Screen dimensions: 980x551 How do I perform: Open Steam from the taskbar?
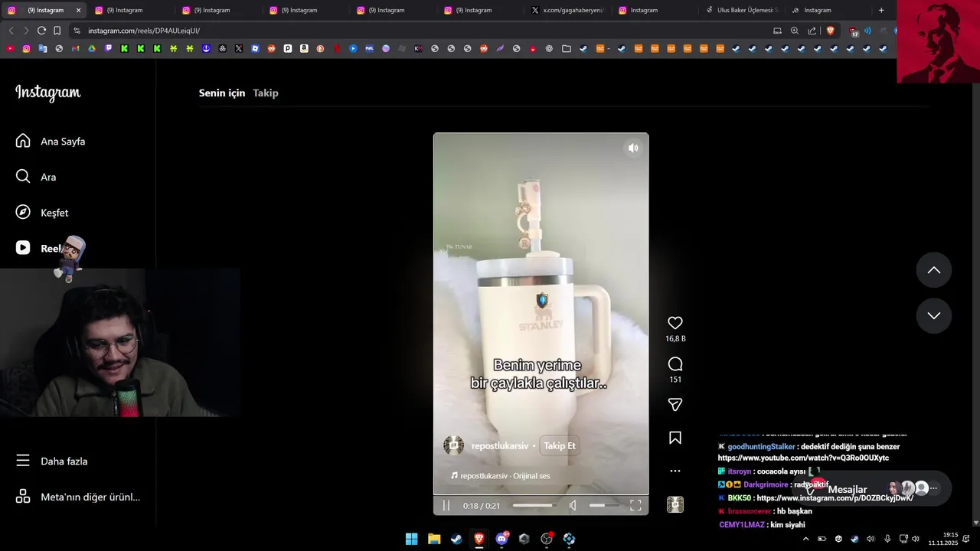(456, 539)
